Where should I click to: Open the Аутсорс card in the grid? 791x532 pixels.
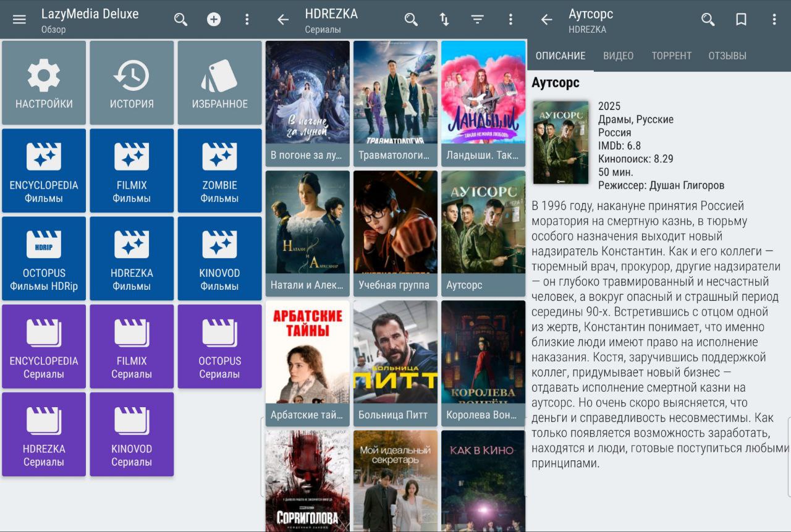tap(483, 234)
